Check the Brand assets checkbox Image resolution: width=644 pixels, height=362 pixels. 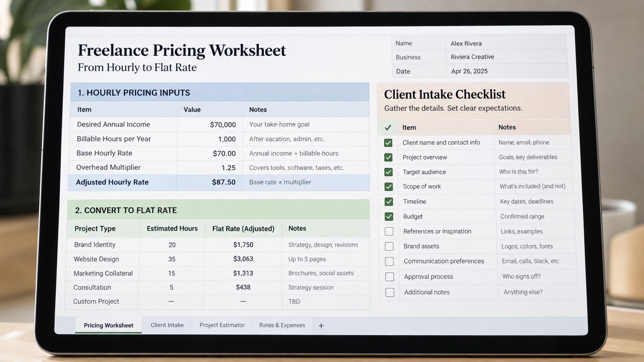[389, 246]
